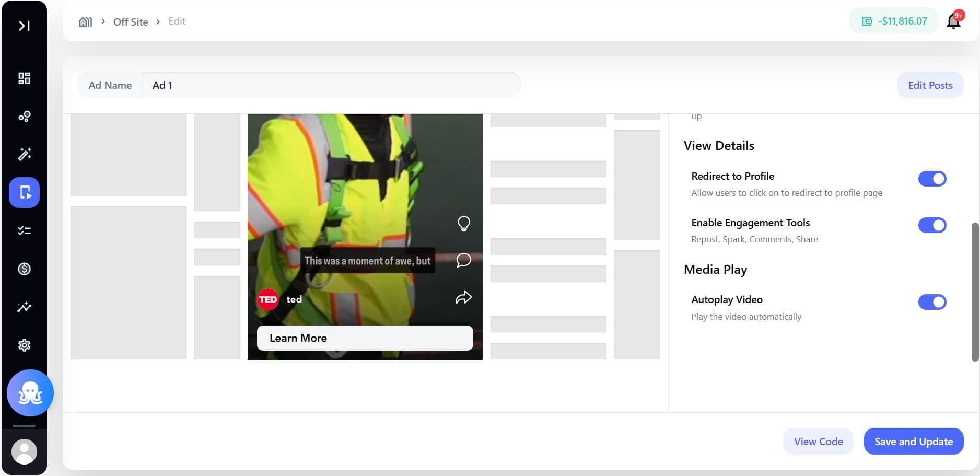Image resolution: width=980 pixels, height=476 pixels.
Task: Open the user profile avatar
Action: [24, 451]
